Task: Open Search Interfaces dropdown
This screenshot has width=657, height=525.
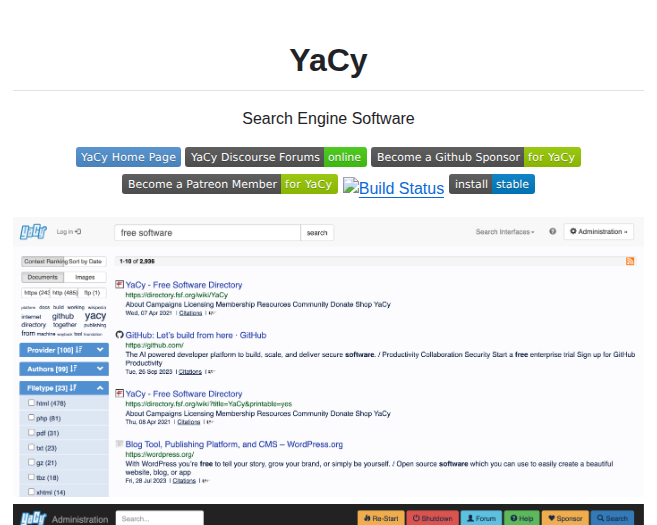Action: [504, 232]
